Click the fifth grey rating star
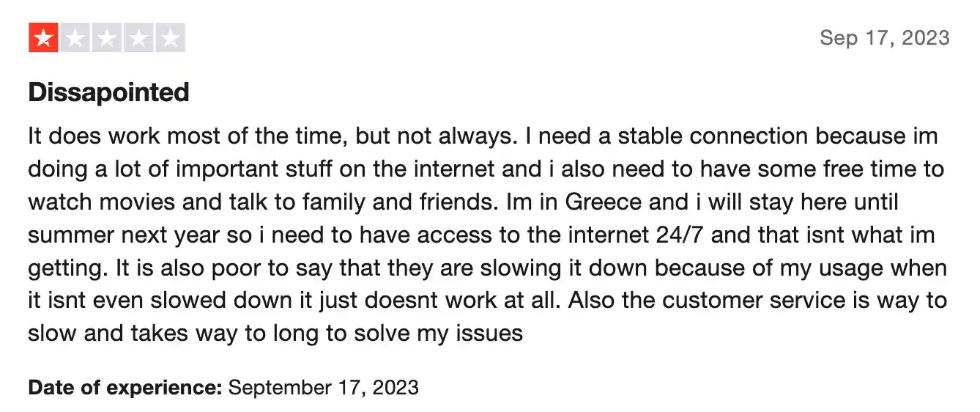 pyautogui.click(x=171, y=38)
